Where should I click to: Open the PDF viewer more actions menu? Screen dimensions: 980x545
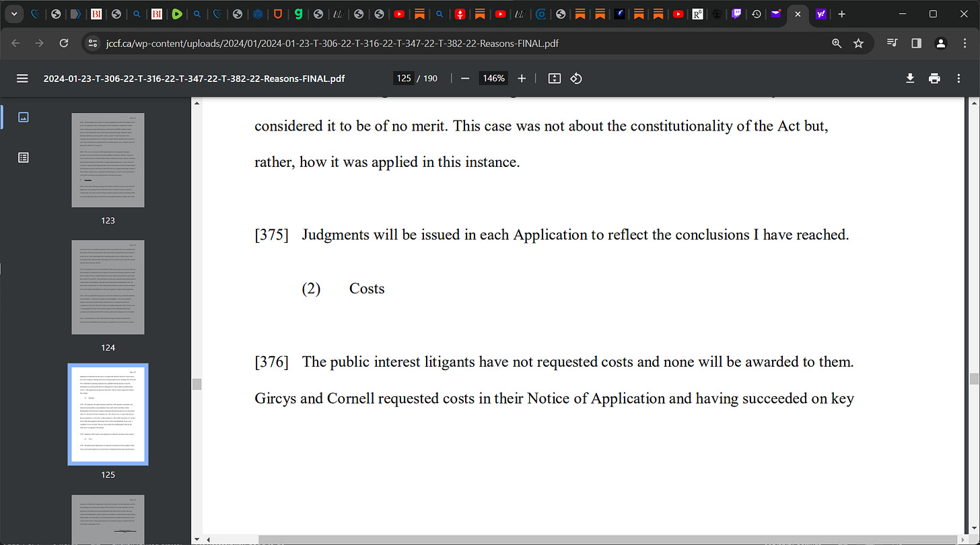coord(958,78)
